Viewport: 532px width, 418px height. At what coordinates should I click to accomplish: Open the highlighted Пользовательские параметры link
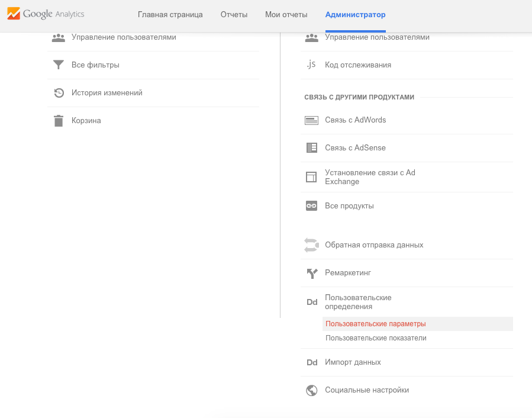point(375,324)
